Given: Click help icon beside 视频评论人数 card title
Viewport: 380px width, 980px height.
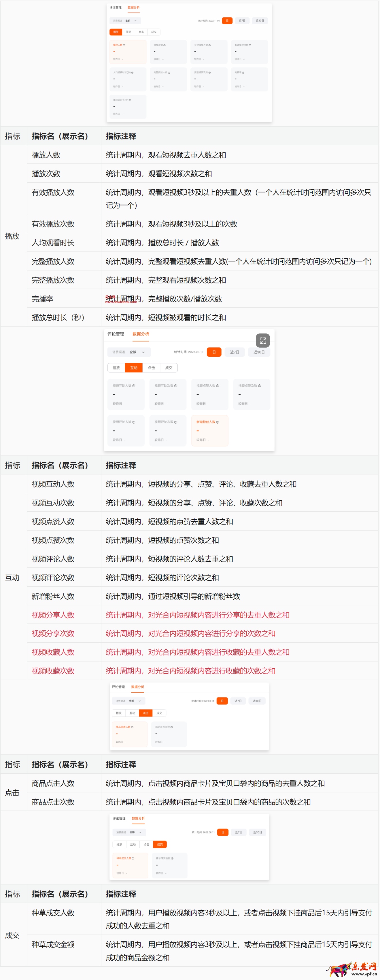Looking at the screenshot, I should [134, 422].
